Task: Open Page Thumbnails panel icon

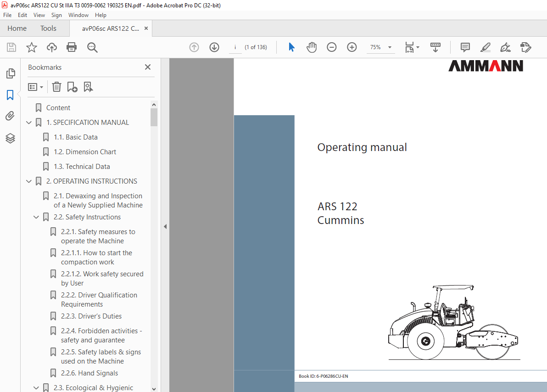Action: (x=11, y=73)
